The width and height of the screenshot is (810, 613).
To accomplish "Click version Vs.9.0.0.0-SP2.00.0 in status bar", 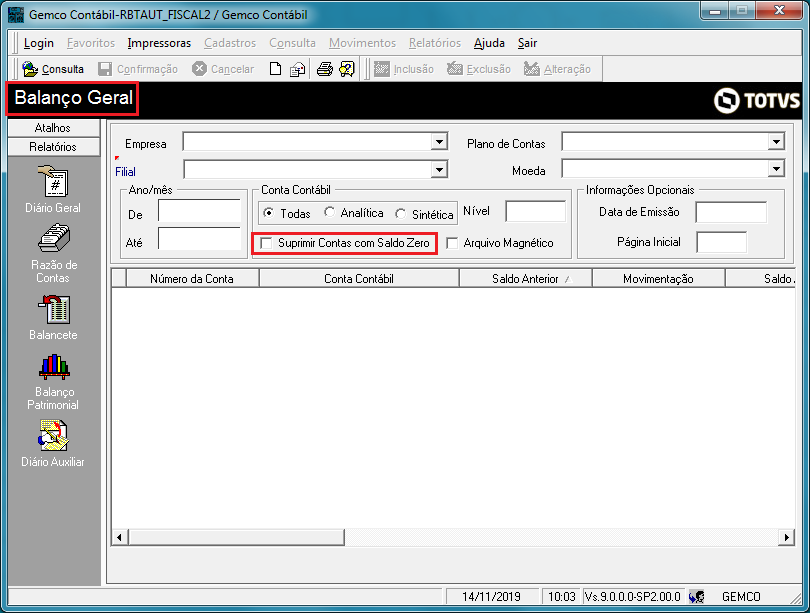I will pyautogui.click(x=632, y=597).
